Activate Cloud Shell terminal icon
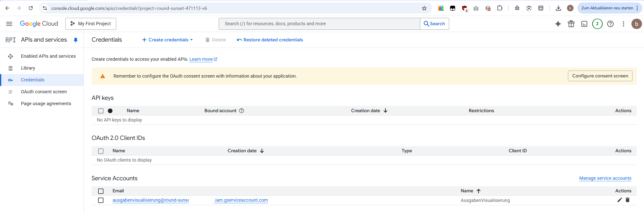Viewport: 644px width, 213px height. pos(584,24)
